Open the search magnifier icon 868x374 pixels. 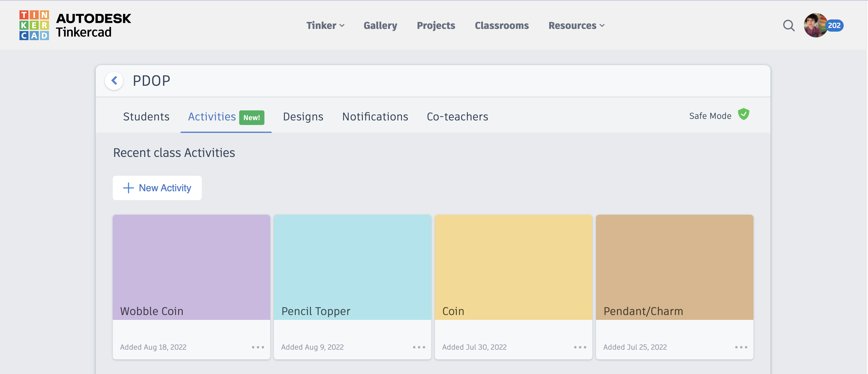788,26
